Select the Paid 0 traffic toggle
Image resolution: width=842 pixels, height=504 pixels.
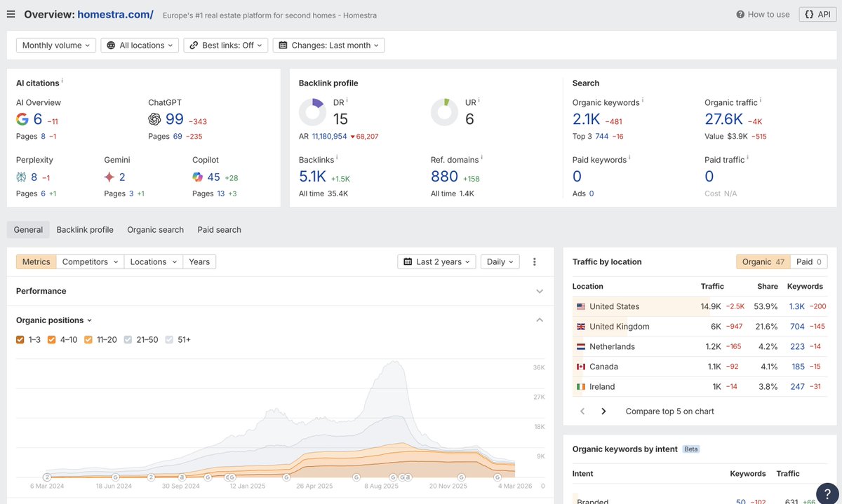[x=809, y=261]
